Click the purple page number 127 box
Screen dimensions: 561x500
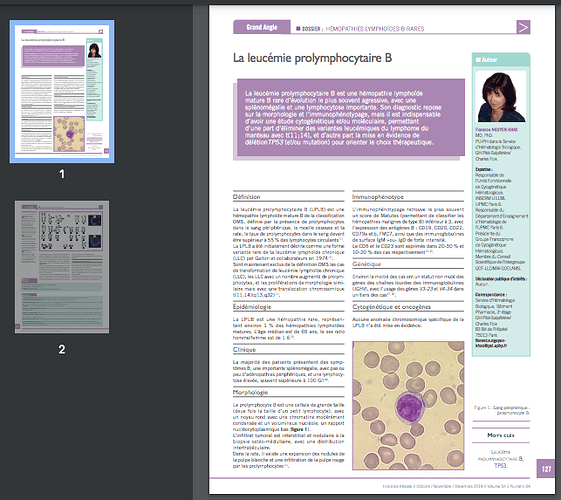tap(546, 469)
